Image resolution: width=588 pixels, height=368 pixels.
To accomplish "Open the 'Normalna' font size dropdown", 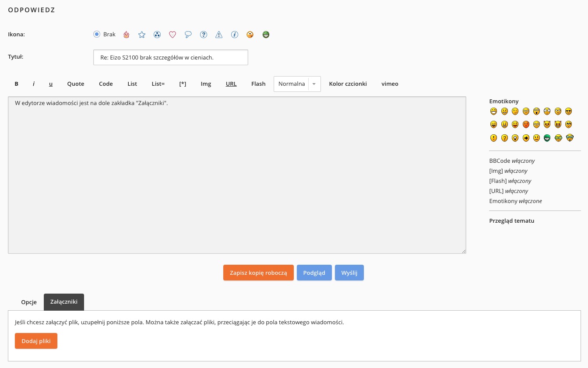I will [x=297, y=84].
